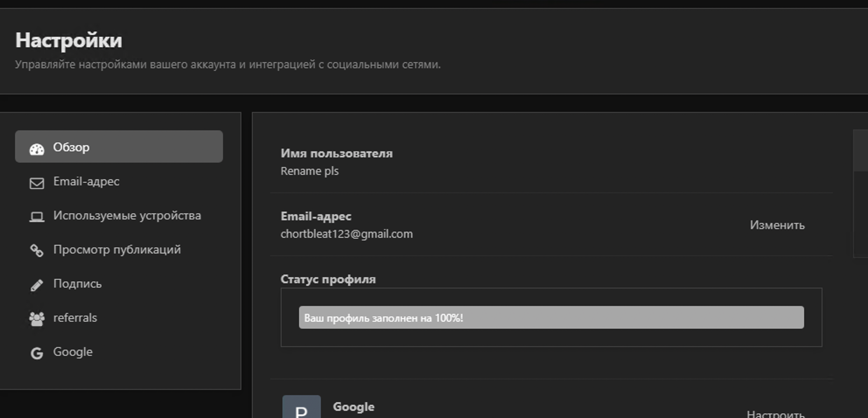The image size is (868, 418).
Task: Click the people group icon beside referrals
Action: click(x=37, y=319)
